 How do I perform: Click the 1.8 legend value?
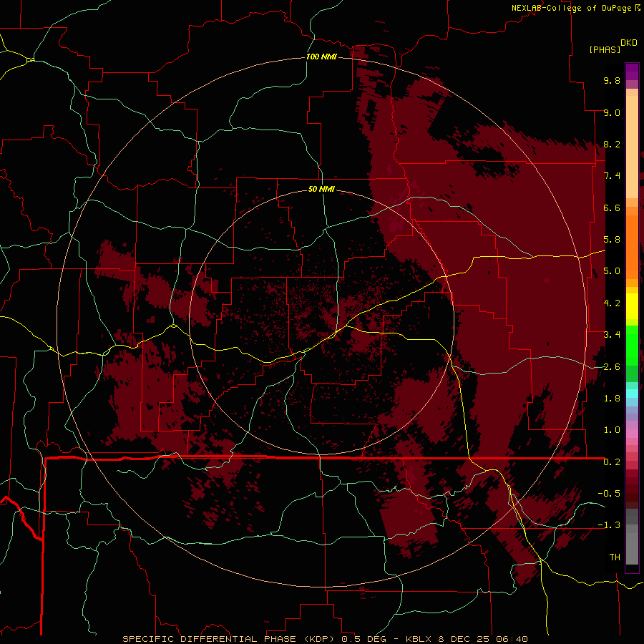[612, 399]
